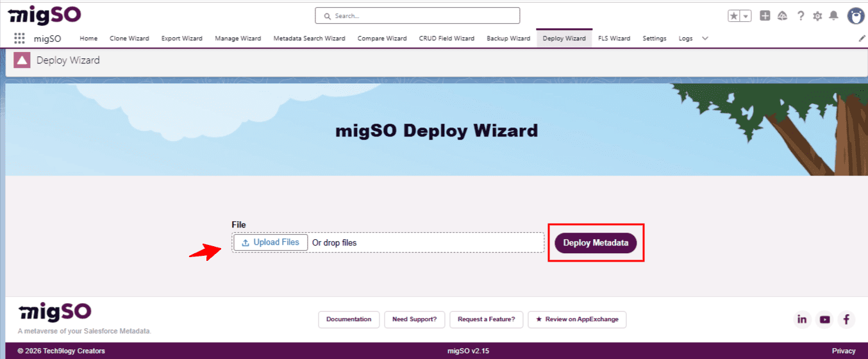Go to the Home tab
Viewport: 868px width, 359px height.
coord(88,38)
